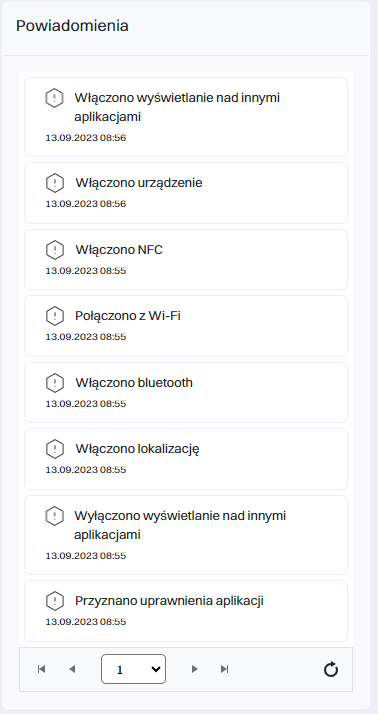Click the alert icon beside Włączono NFC
Screen dimensions: 378x714
(55, 250)
